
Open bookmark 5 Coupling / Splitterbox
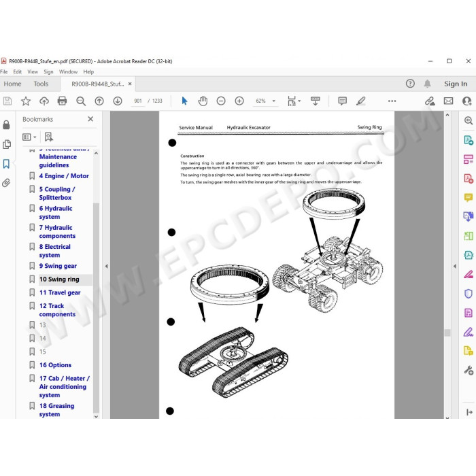56,193
